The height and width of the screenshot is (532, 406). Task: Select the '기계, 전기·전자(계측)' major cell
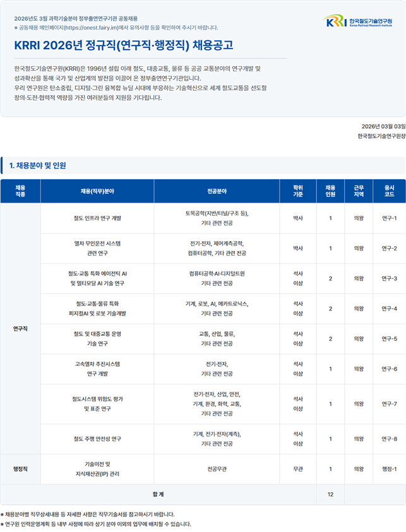(x=217, y=439)
